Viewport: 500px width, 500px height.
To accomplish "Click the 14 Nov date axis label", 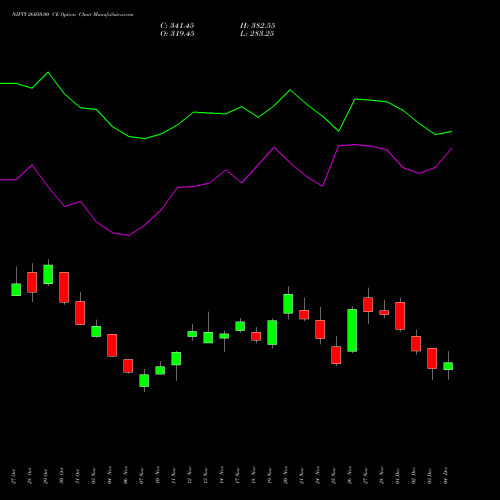I will pyautogui.click(x=222, y=476).
